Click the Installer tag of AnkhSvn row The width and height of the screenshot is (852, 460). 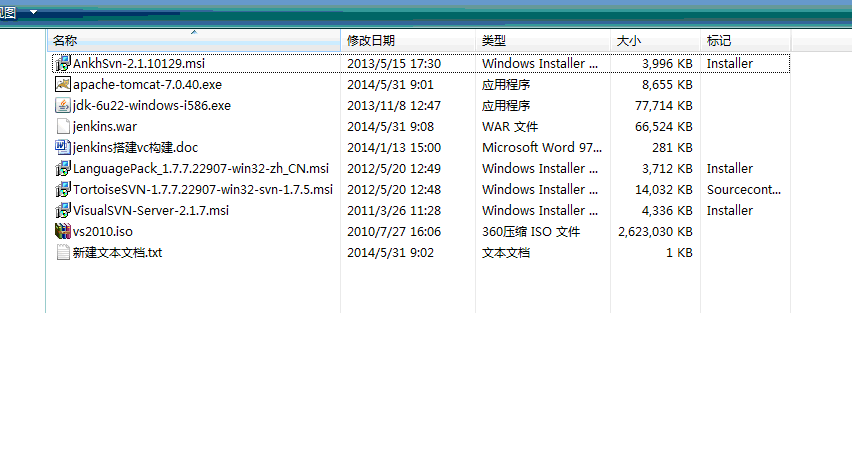coord(730,64)
